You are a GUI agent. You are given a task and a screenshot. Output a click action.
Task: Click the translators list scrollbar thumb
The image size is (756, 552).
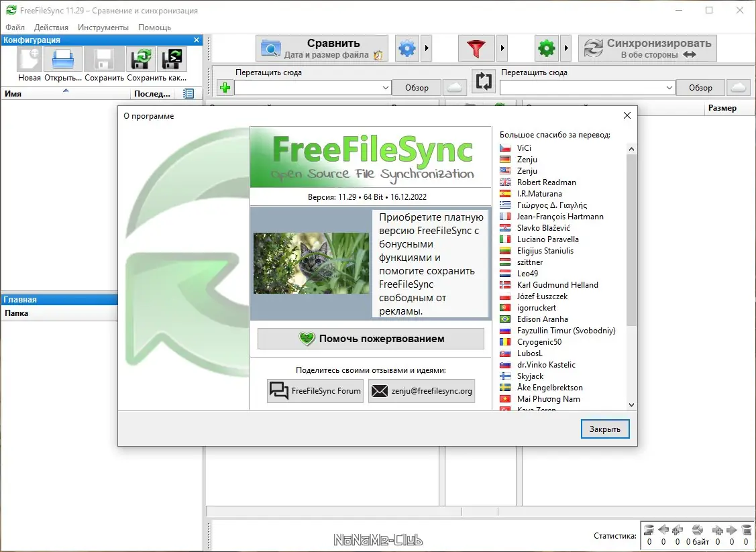(631, 239)
